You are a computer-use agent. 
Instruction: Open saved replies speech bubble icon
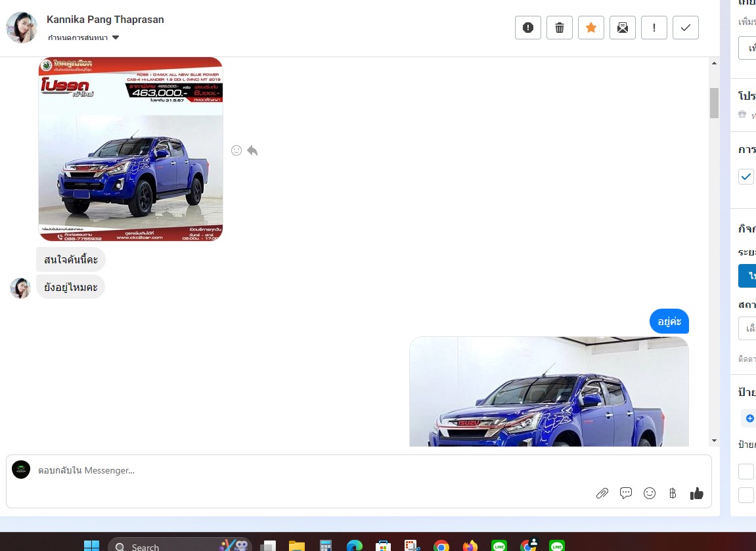[x=626, y=493]
